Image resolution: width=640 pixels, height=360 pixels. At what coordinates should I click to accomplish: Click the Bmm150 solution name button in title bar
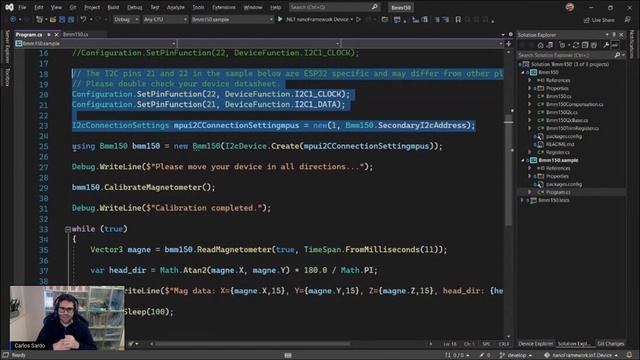pyautogui.click(x=401, y=7)
